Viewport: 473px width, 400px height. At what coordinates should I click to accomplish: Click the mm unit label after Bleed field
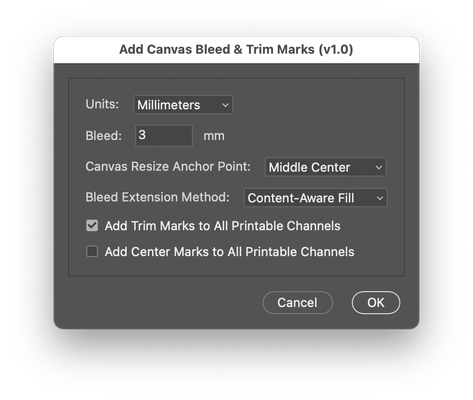214,136
